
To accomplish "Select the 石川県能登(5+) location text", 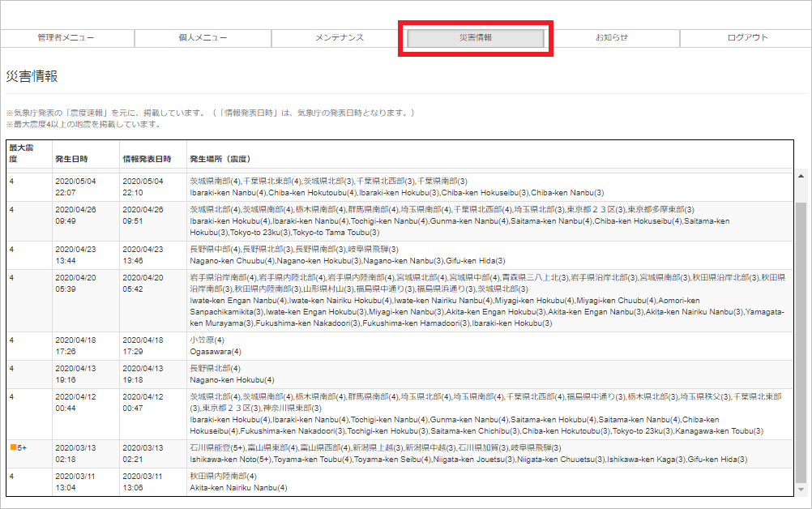I will click(220, 447).
